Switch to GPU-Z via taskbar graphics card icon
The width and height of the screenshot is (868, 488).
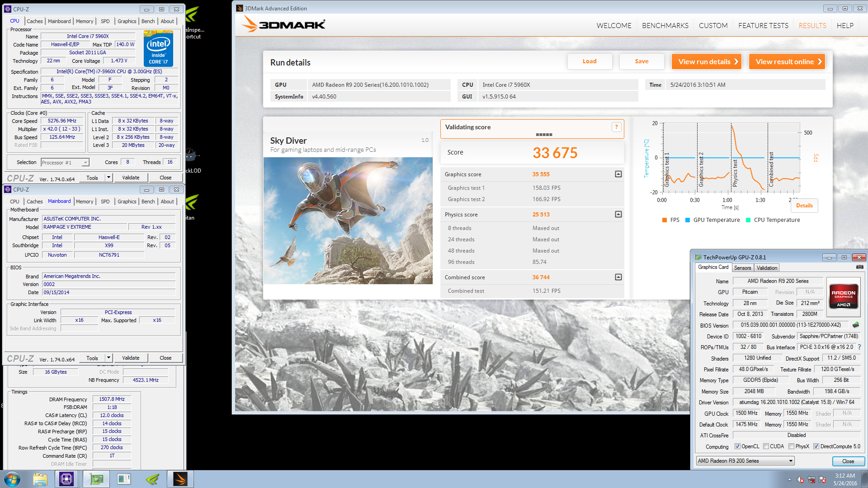coord(96,479)
